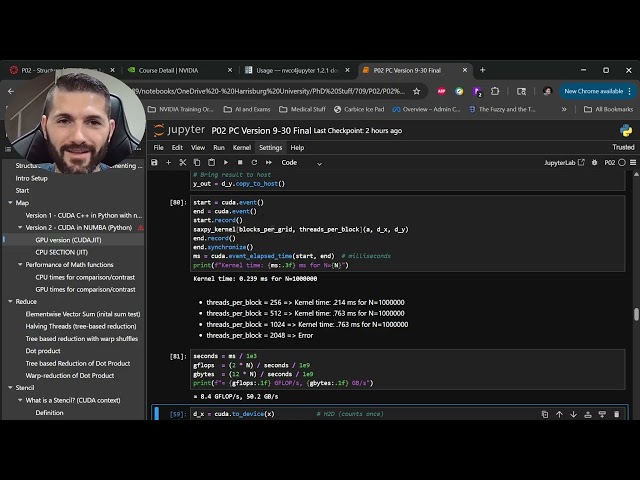Viewport: 640px width, 480px height.
Task: Paste a cell using the clipboard icon
Action: coord(211,162)
